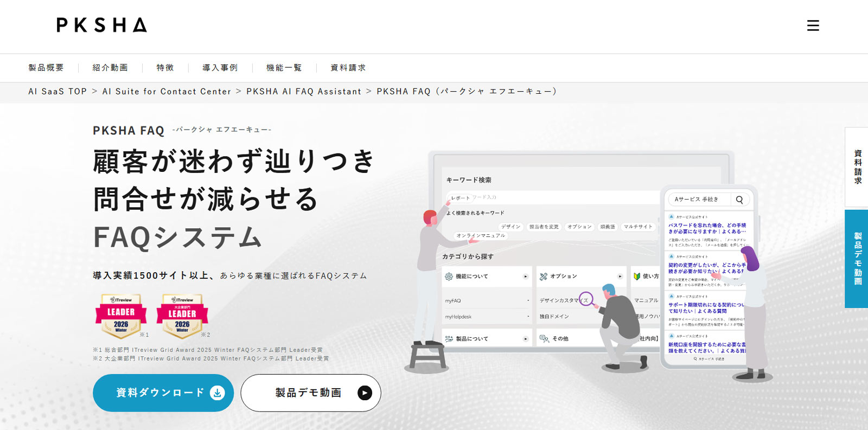This screenshot has width=868, height=430.
Task: Open the デザインカスタマイズ list item
Action: tap(564, 300)
